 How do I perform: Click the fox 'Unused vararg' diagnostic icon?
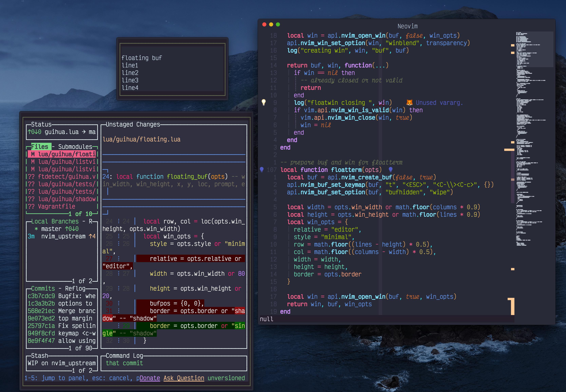(409, 103)
